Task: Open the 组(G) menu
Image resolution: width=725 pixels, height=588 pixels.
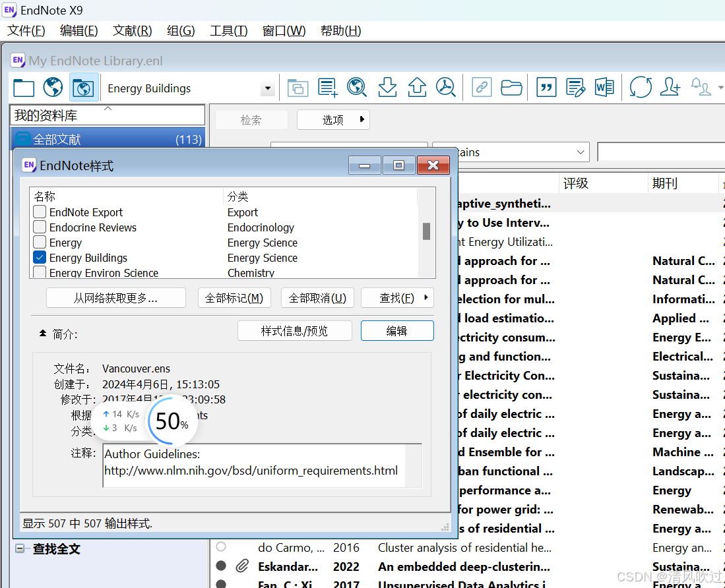Action: (x=181, y=31)
